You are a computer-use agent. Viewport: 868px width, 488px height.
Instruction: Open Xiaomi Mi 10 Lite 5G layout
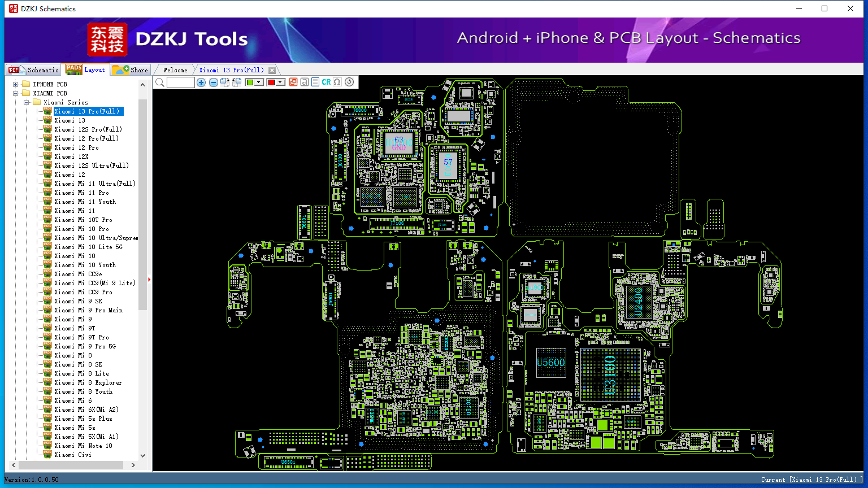(89, 247)
